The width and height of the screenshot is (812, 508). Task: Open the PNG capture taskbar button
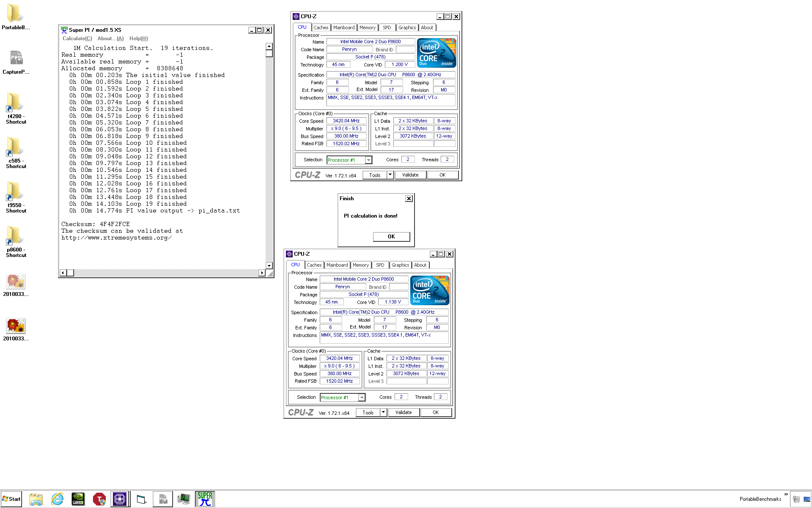click(163, 499)
